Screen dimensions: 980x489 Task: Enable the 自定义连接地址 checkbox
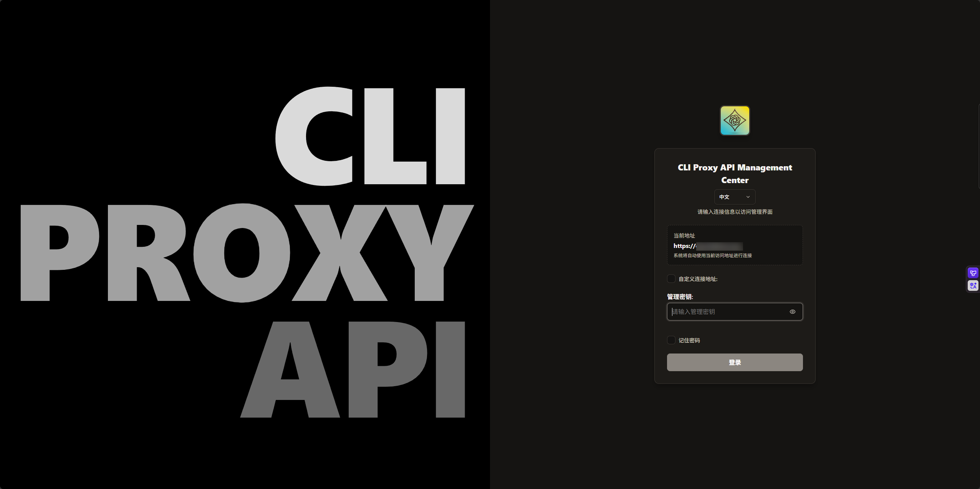pyautogui.click(x=671, y=279)
